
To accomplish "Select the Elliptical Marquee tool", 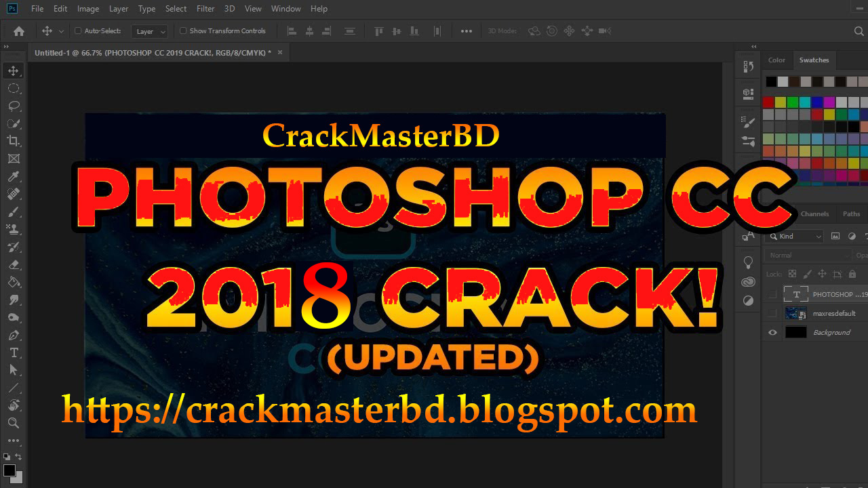I will 13,88.
